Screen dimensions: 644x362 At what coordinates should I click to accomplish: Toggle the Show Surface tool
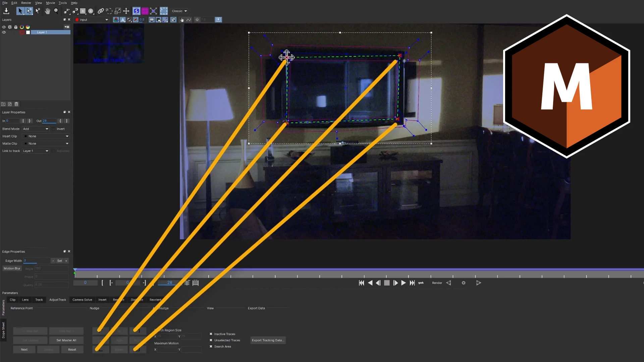(x=136, y=11)
